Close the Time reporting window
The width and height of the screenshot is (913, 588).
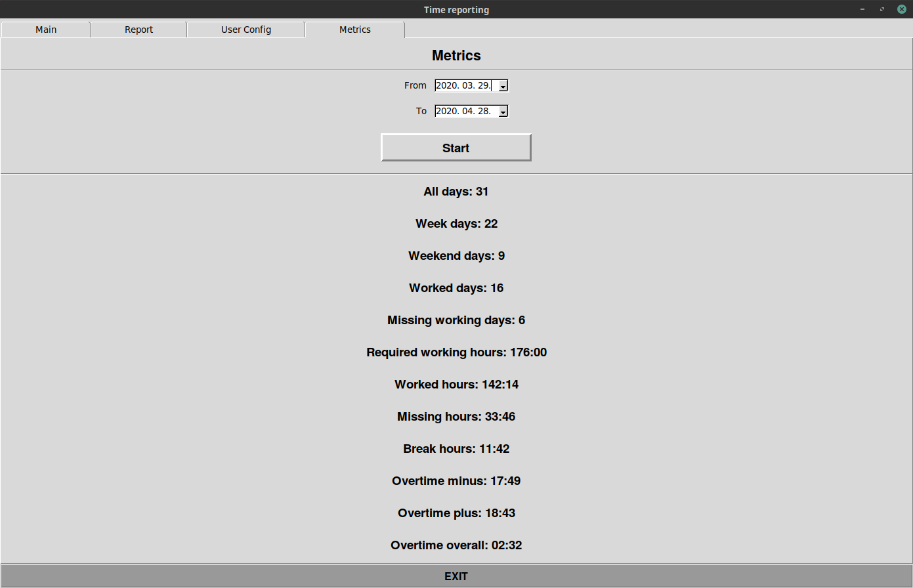click(x=901, y=9)
